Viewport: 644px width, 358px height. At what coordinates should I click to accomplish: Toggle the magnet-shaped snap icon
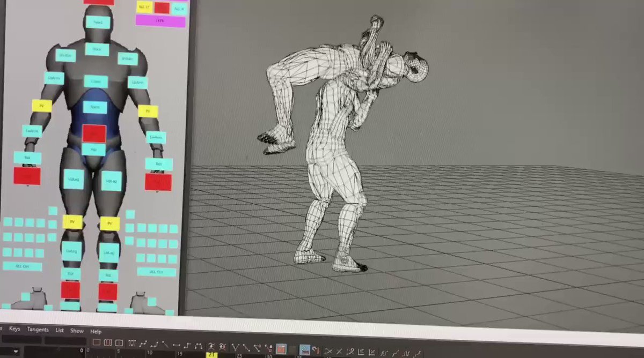[315, 350]
